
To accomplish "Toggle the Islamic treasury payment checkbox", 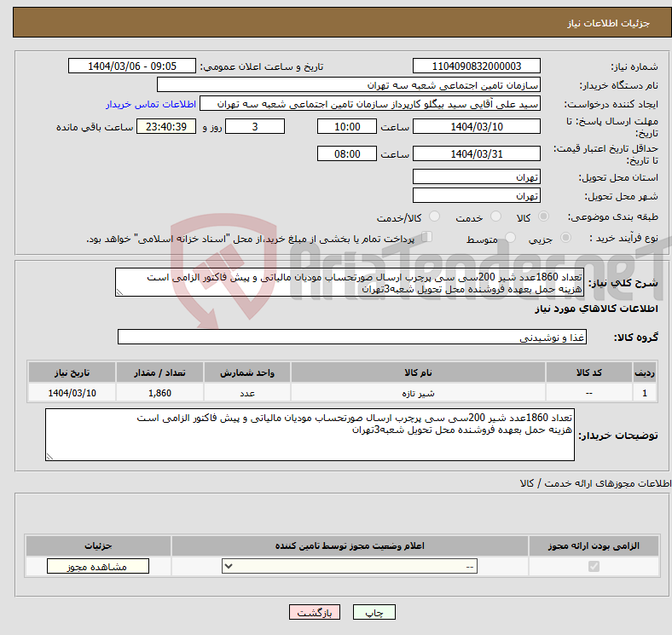I will [427, 237].
